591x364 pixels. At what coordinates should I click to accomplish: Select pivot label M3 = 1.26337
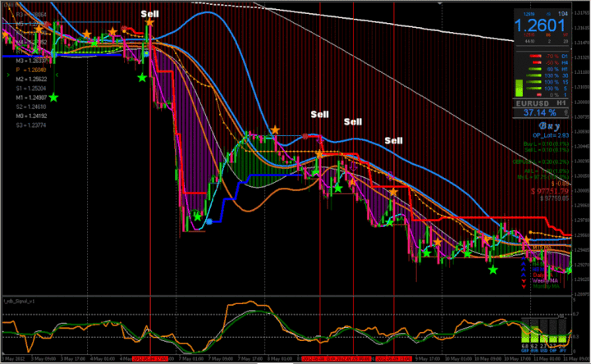click(32, 61)
